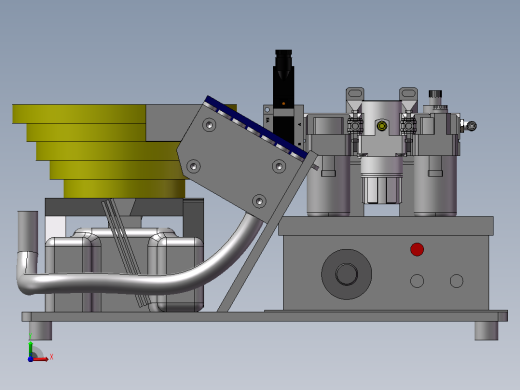Pick the yellow indicator on the center regulator

click(382, 126)
